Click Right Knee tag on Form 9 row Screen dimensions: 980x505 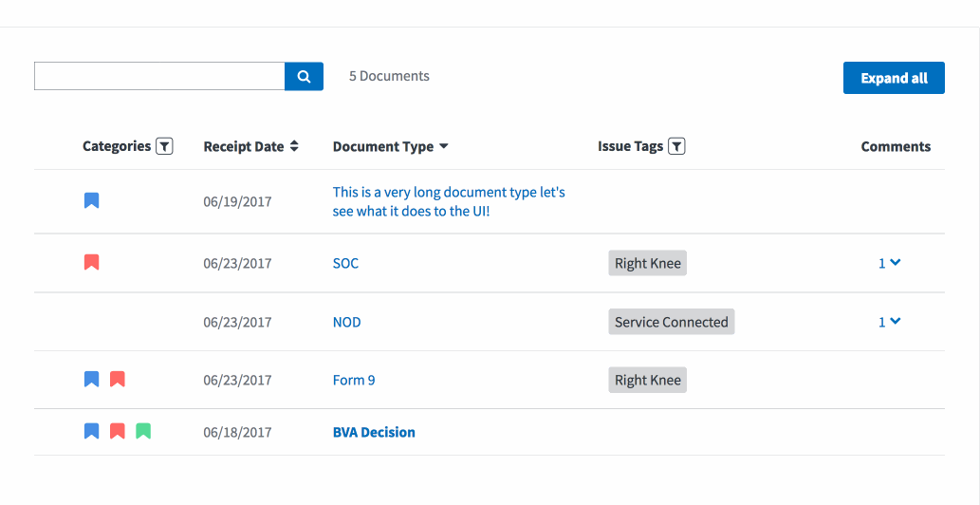[648, 380]
